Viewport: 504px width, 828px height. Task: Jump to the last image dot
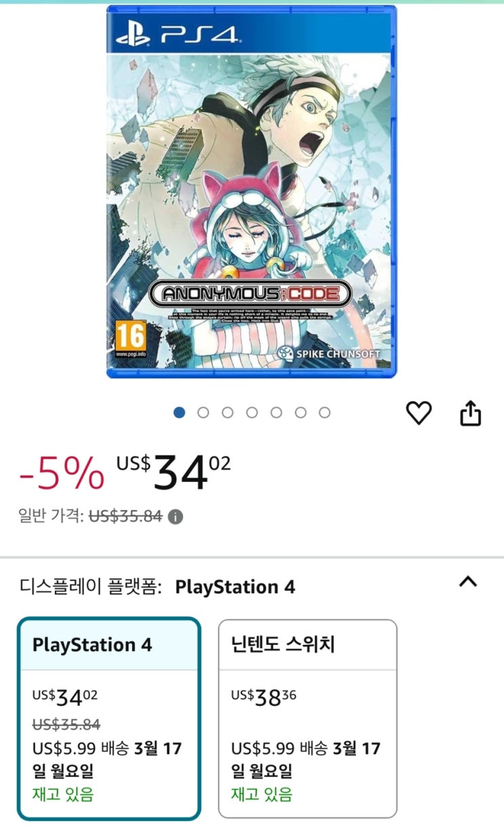325,413
